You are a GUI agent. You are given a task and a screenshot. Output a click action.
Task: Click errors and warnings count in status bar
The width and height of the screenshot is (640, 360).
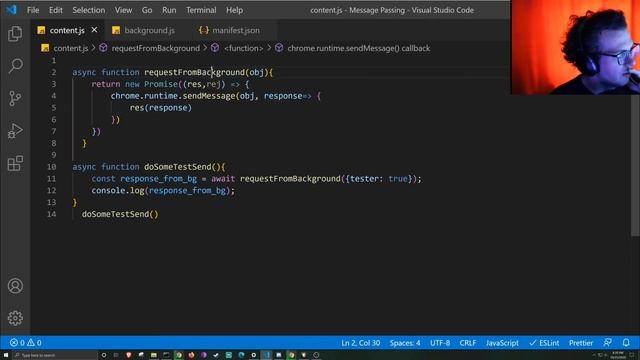tap(26, 342)
